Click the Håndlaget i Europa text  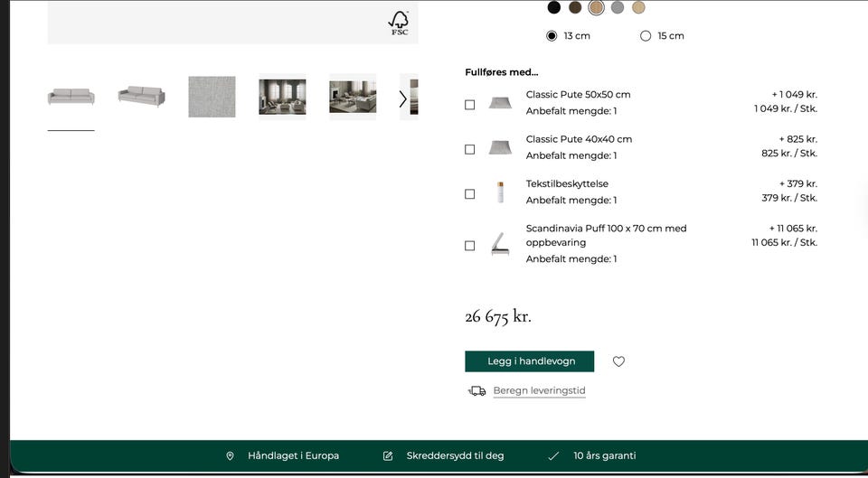[293, 456]
